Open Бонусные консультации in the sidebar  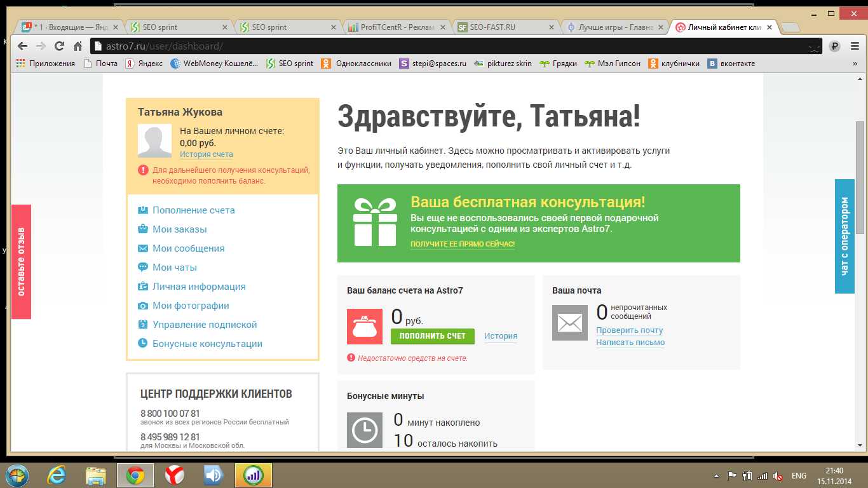(x=207, y=344)
